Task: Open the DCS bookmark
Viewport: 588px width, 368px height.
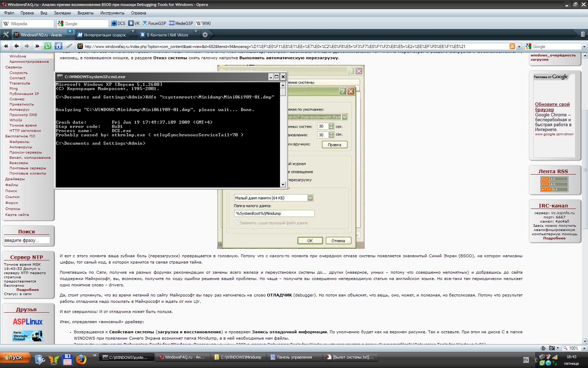Action: pyautogui.click(x=118, y=23)
